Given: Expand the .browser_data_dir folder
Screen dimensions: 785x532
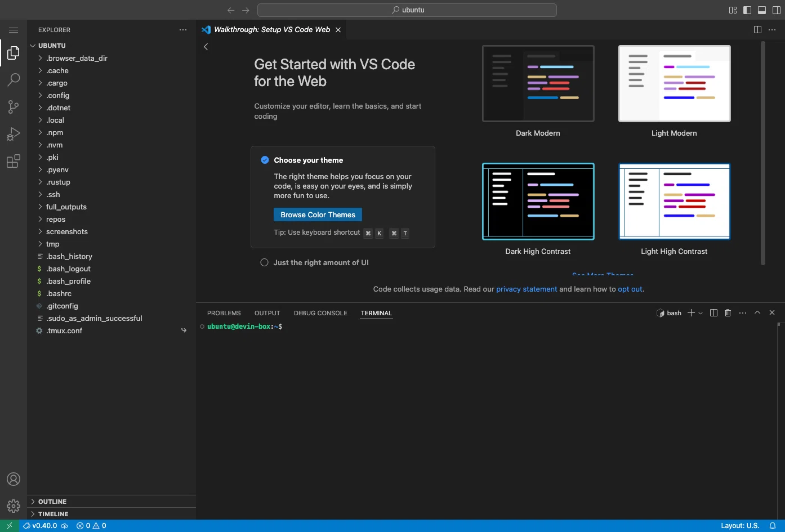Looking at the screenshot, I should pyautogui.click(x=111, y=58).
